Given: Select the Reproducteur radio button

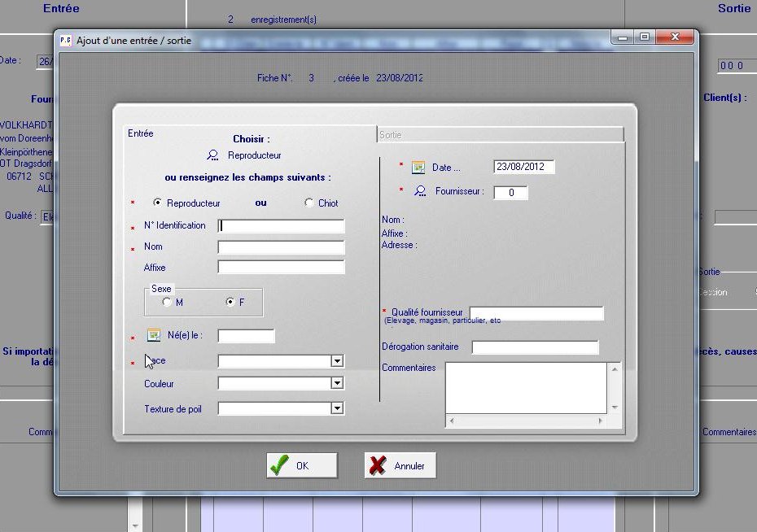Looking at the screenshot, I should 157,203.
